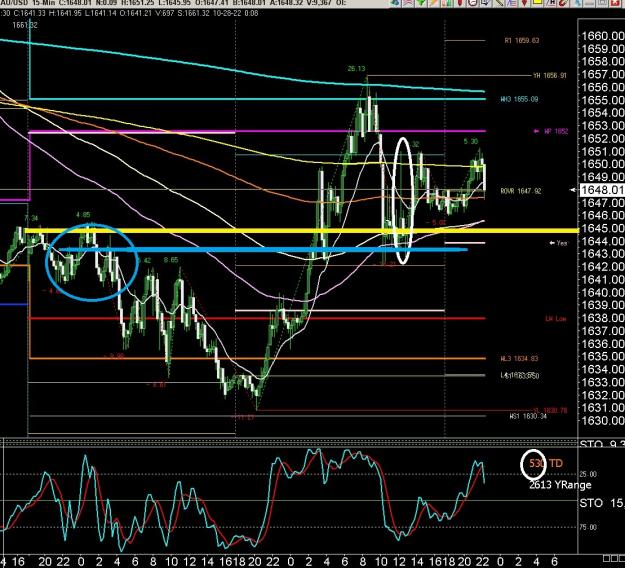The image size is (625, 568).
Task: Click the R1 1659.82 level label
Action: (521, 41)
